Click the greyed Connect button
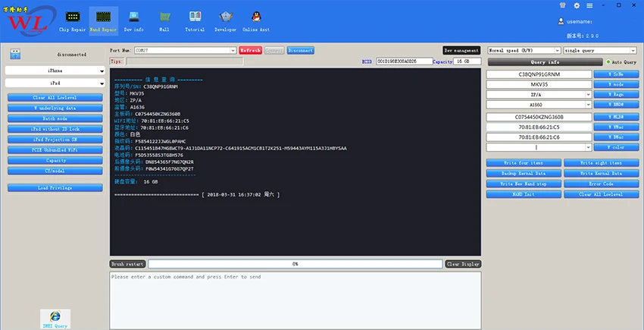The height and width of the screenshot is (330, 644). [x=274, y=50]
